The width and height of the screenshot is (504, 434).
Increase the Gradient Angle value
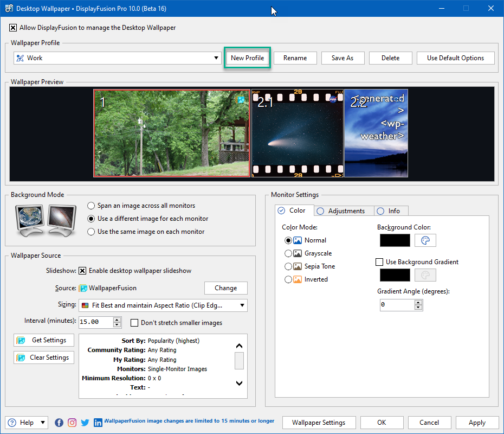(418, 302)
